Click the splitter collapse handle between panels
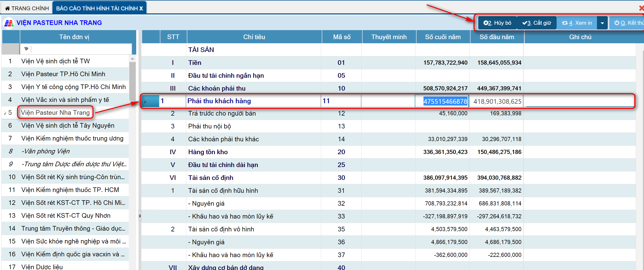Screen dimensions: 644x270 140,216
